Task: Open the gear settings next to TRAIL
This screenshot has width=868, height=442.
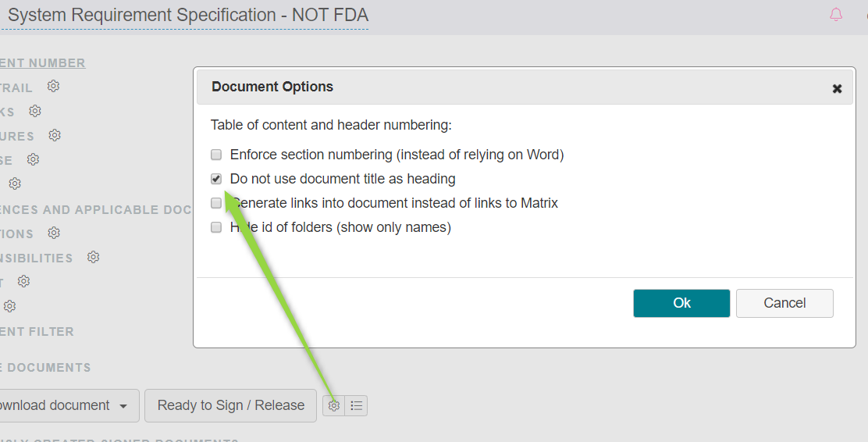Action: coord(53,86)
